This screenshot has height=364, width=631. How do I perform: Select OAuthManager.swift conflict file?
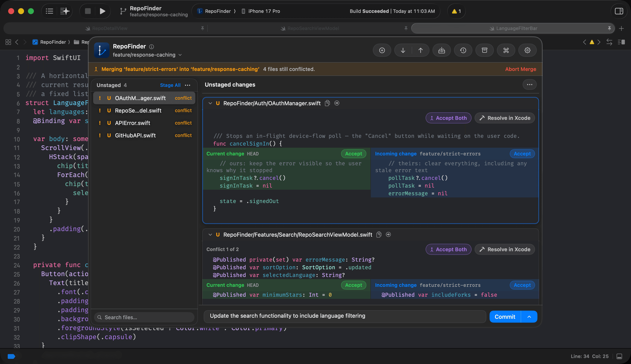point(144,98)
